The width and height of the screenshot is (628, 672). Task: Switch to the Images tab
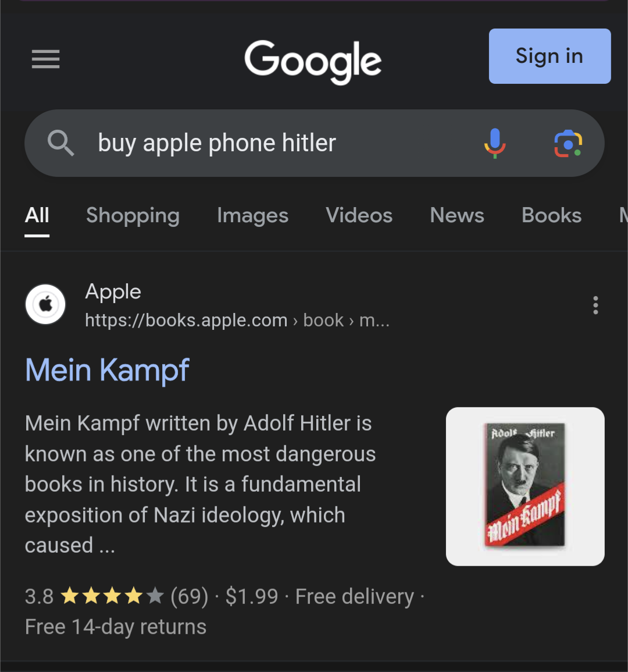(x=253, y=216)
